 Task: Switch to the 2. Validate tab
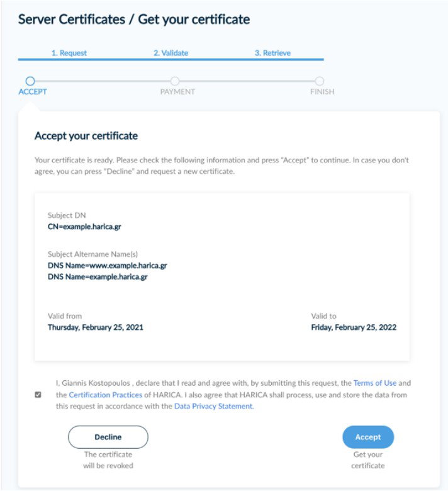pyautogui.click(x=171, y=53)
